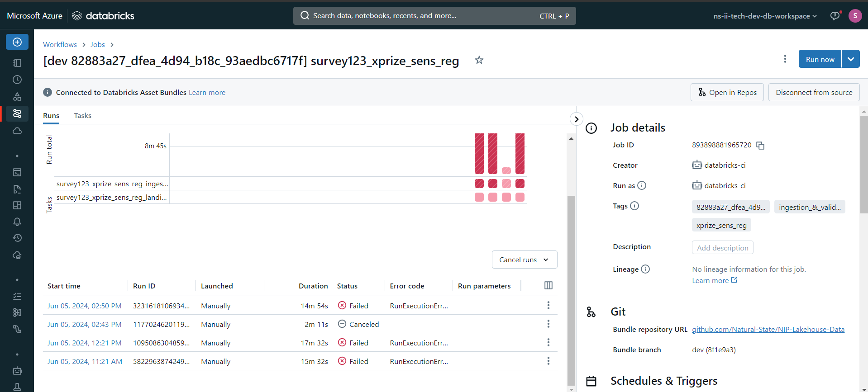Click the shortest pink bar in run chart
The width and height of the screenshot is (868, 392).
[x=506, y=170]
